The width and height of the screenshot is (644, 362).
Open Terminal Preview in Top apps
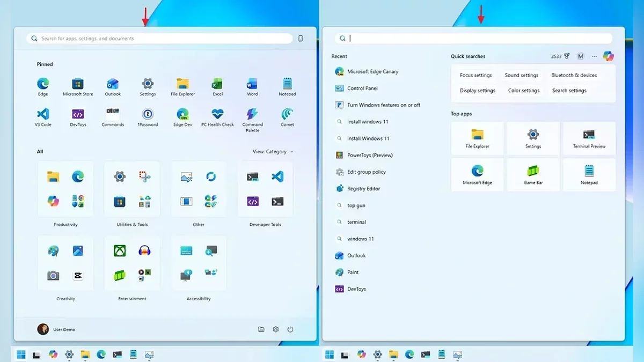[589, 137]
